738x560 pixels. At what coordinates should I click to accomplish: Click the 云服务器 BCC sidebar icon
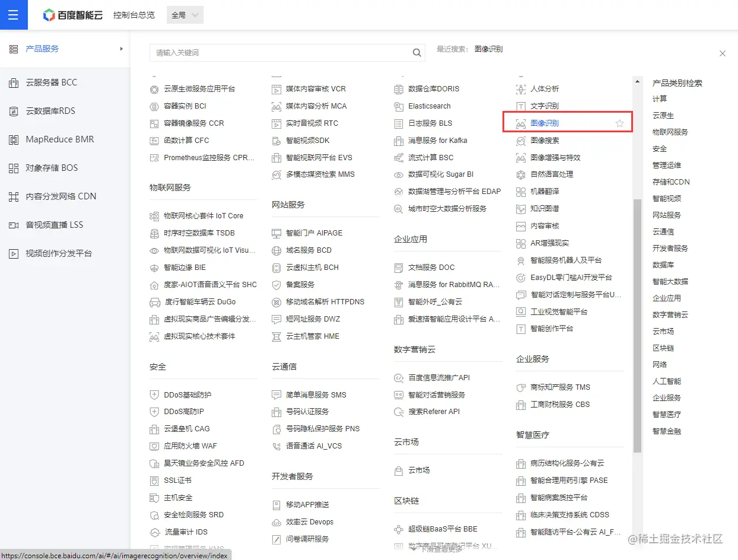pos(14,82)
